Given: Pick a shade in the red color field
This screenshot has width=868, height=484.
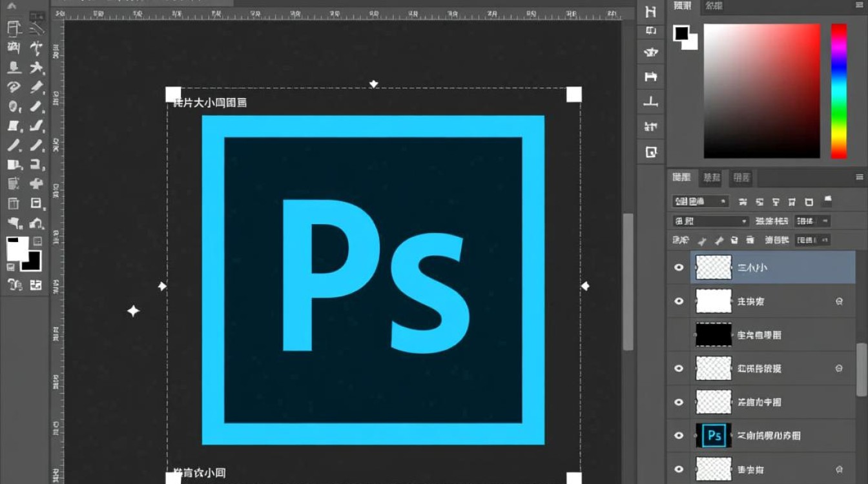Looking at the screenshot, I should click(x=762, y=91).
